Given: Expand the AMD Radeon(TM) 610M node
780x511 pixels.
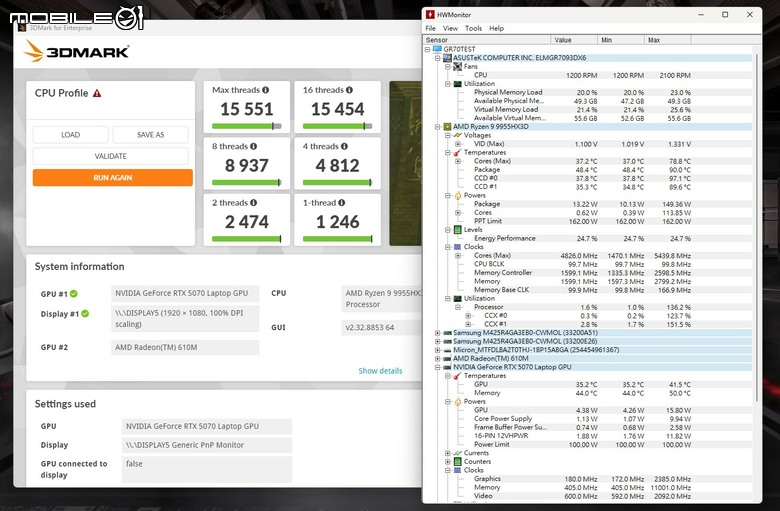Looking at the screenshot, I should click(x=438, y=358).
